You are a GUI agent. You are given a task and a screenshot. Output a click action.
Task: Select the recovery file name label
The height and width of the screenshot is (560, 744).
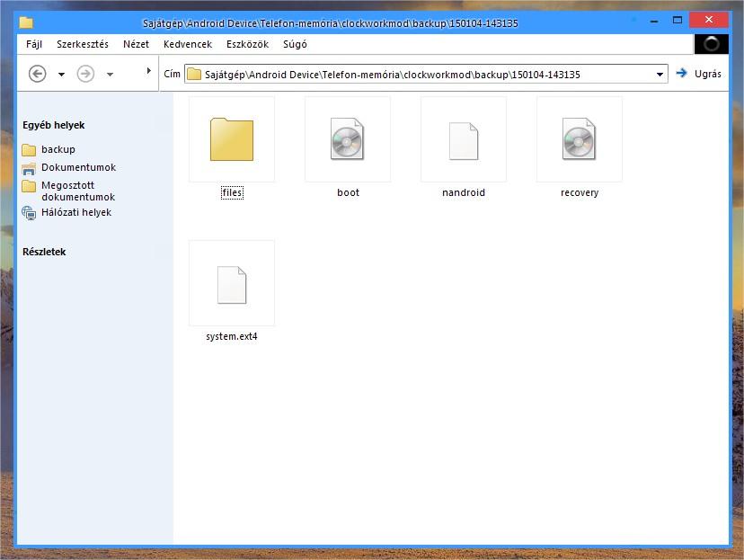coord(580,192)
